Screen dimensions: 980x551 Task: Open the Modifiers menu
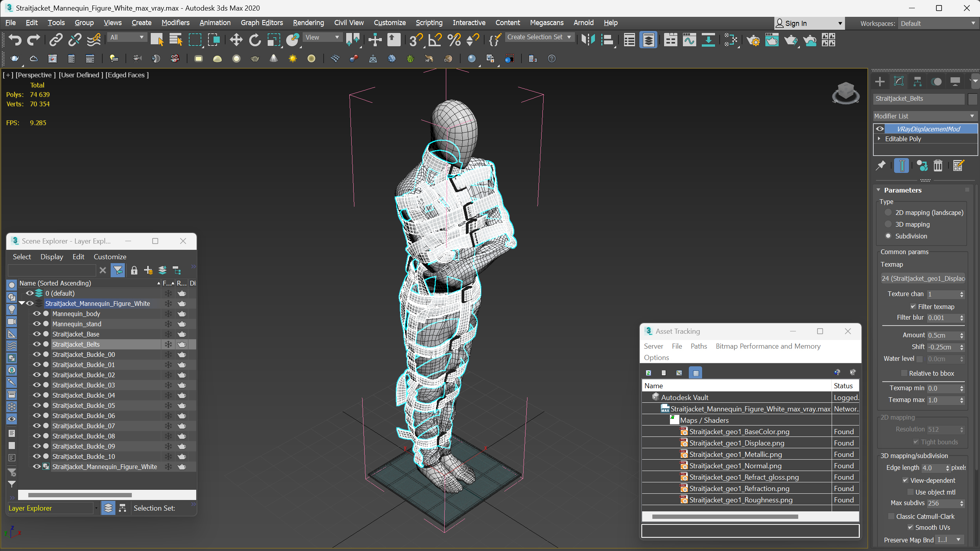point(175,23)
